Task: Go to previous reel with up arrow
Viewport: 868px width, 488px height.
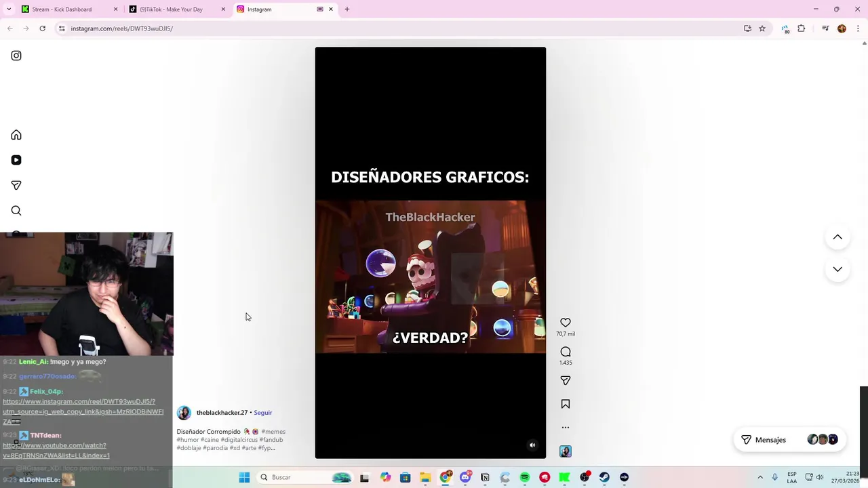Action: click(x=837, y=237)
